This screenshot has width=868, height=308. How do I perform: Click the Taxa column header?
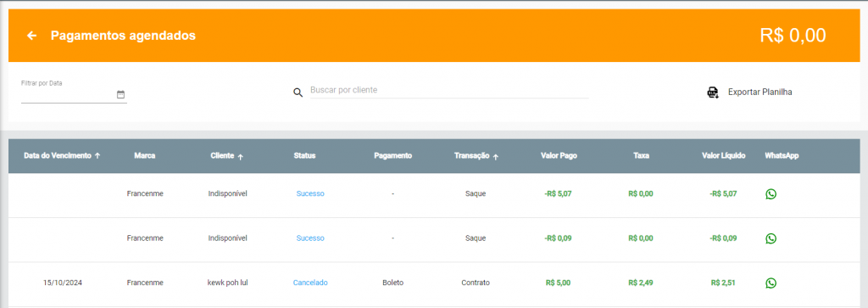coord(641,155)
